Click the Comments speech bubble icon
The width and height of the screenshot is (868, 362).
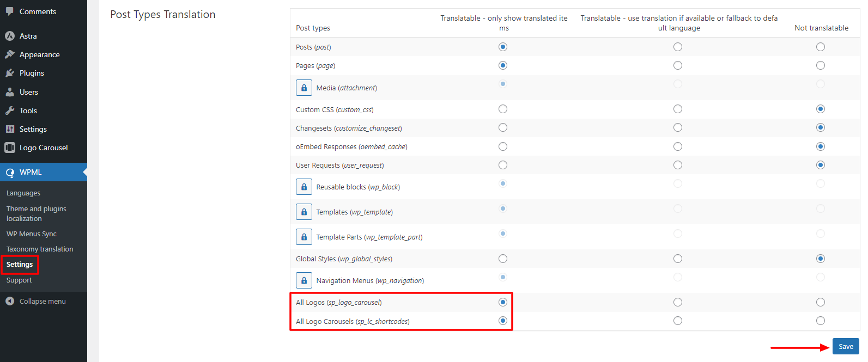(10, 11)
